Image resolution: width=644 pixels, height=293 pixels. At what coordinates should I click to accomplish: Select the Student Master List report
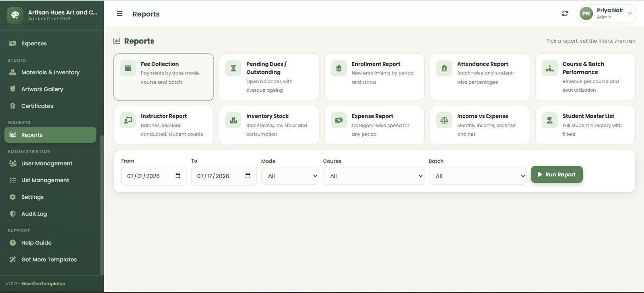[x=585, y=125]
